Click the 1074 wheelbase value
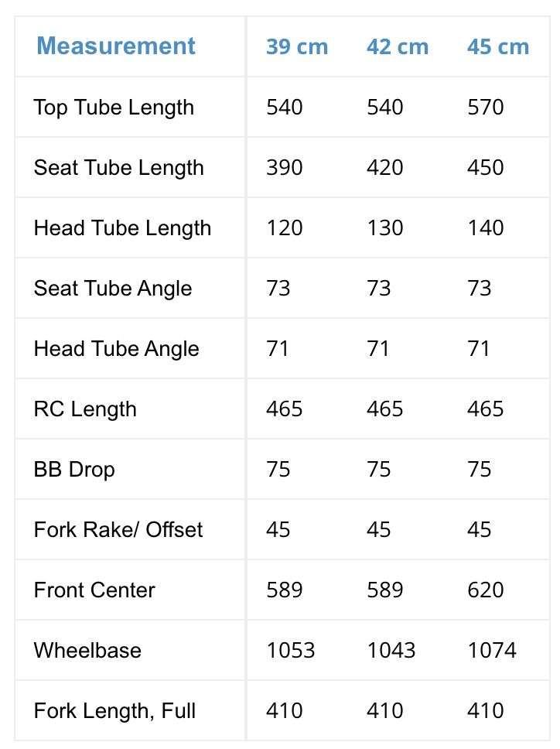This screenshot has height=749, width=560. [x=492, y=650]
